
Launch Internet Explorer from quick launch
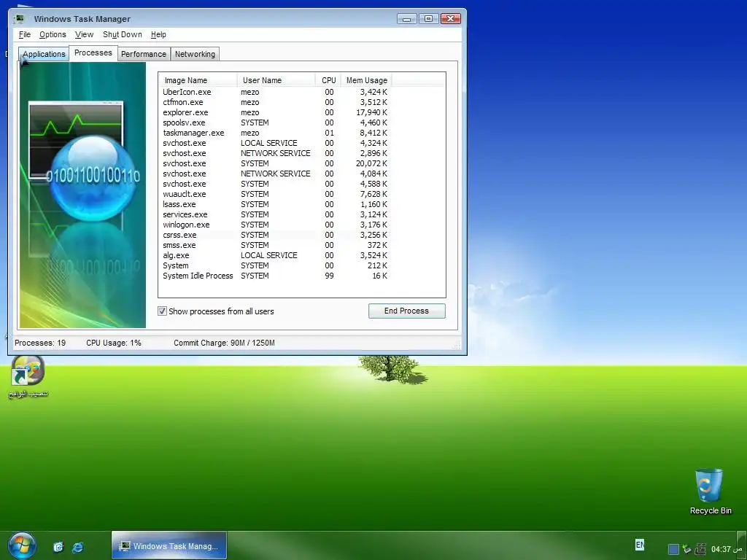pyautogui.click(x=77, y=547)
